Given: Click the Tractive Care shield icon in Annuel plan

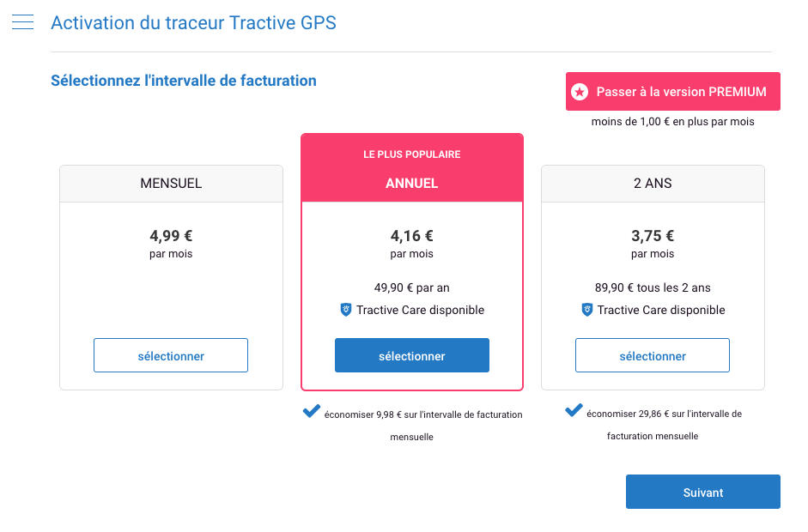Looking at the screenshot, I should pyautogui.click(x=346, y=310).
